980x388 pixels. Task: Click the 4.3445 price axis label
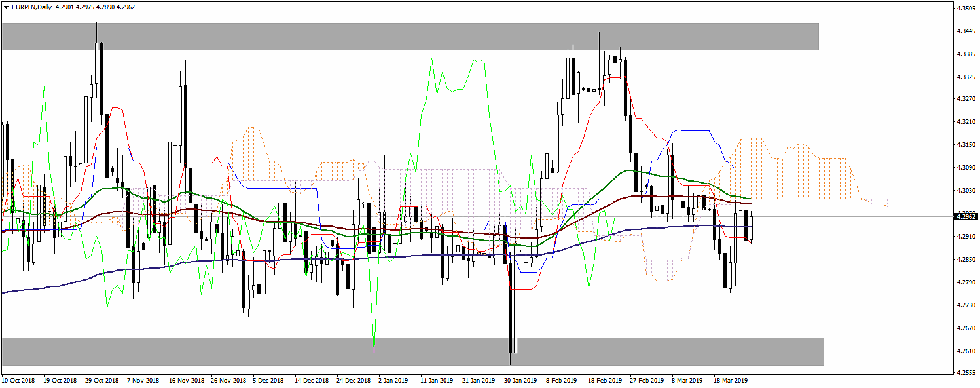966,31
